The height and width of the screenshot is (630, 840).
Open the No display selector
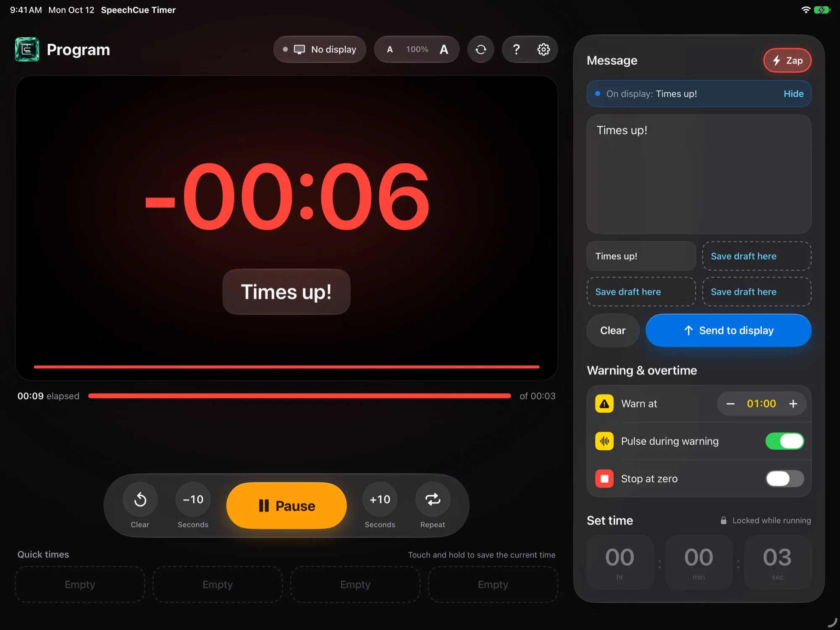coord(320,49)
